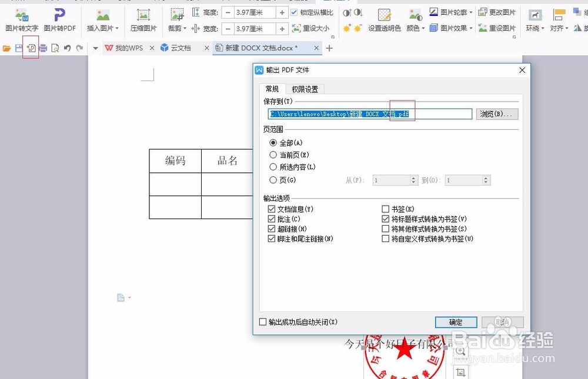Click the export to PDF quick toolbar icon
Screen dimensions: 588x379
(x=31, y=48)
